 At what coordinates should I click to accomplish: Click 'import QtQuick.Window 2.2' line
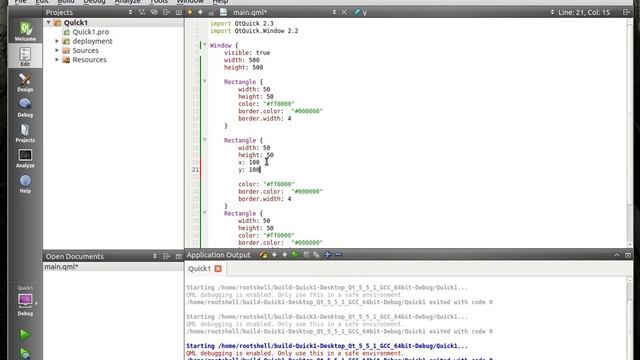tap(254, 31)
